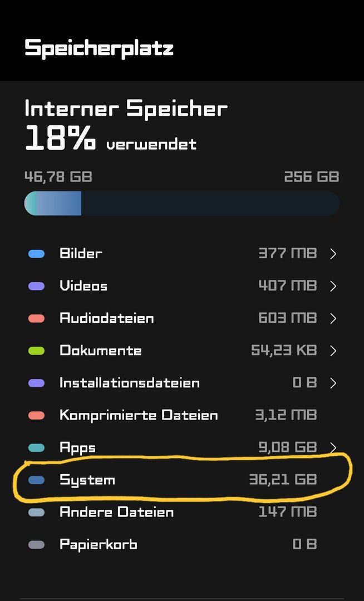364x601 pixels.
Task: Open Apps storage with the chevron
Action: [x=333, y=448]
